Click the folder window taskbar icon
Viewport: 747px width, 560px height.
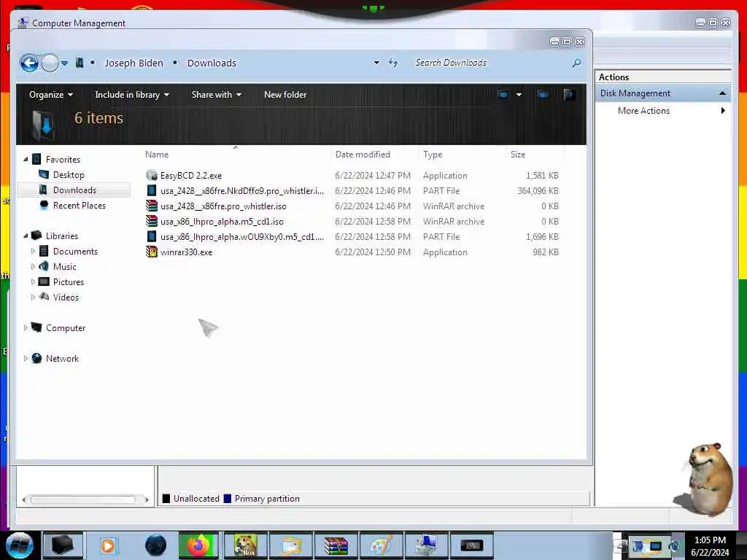pyautogui.click(x=291, y=545)
